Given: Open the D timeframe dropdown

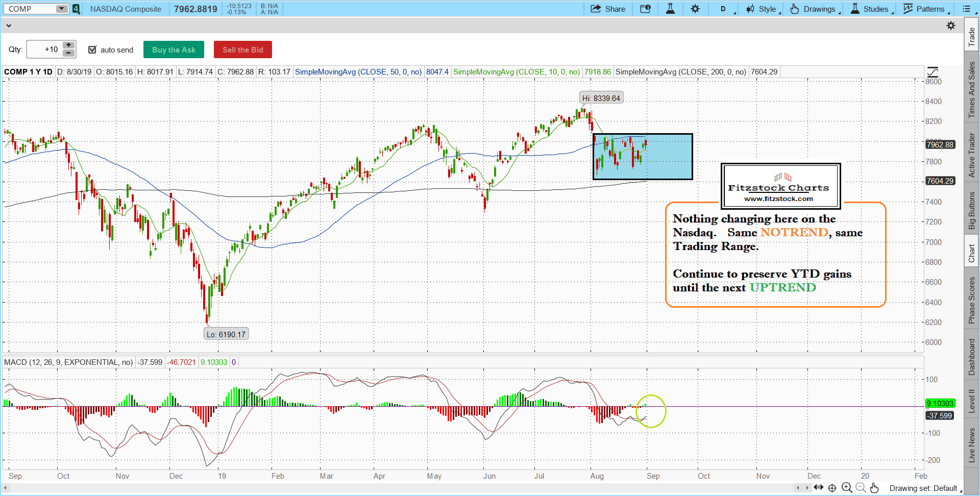Looking at the screenshot, I should 725,9.
